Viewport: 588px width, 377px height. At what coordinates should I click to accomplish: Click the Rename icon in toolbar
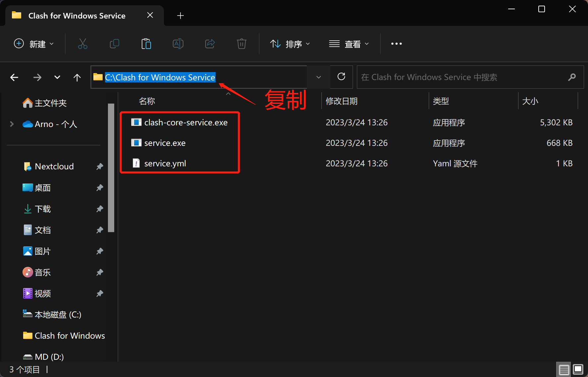(178, 44)
